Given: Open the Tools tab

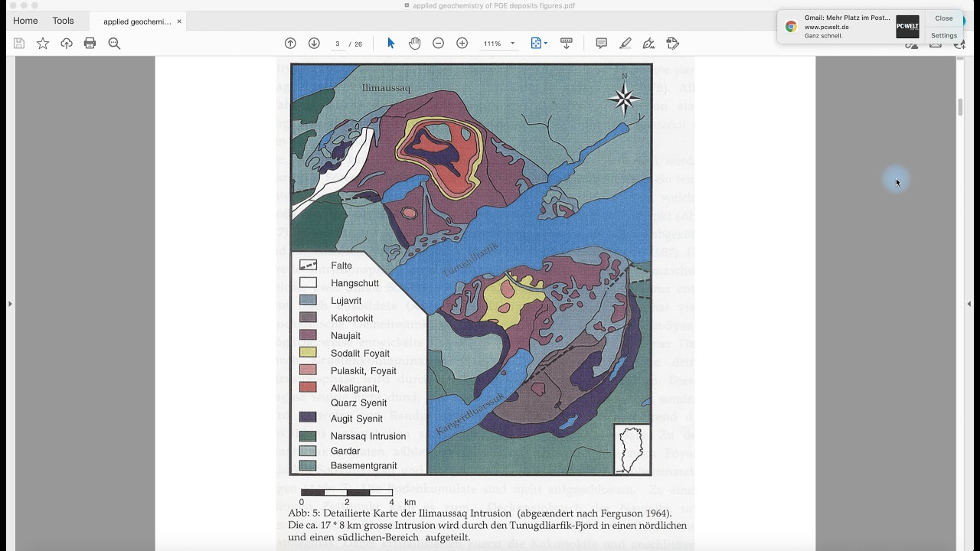Looking at the screenshot, I should [x=63, y=21].
